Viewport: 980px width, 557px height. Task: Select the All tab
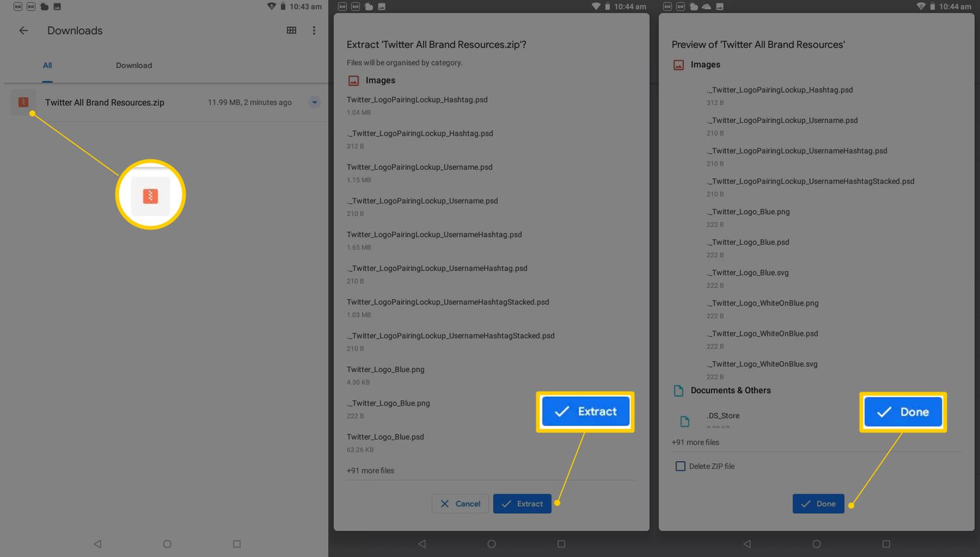pyautogui.click(x=48, y=65)
